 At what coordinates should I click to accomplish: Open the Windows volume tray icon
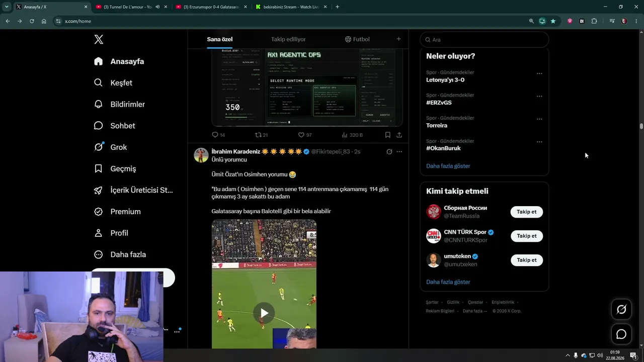600,355
